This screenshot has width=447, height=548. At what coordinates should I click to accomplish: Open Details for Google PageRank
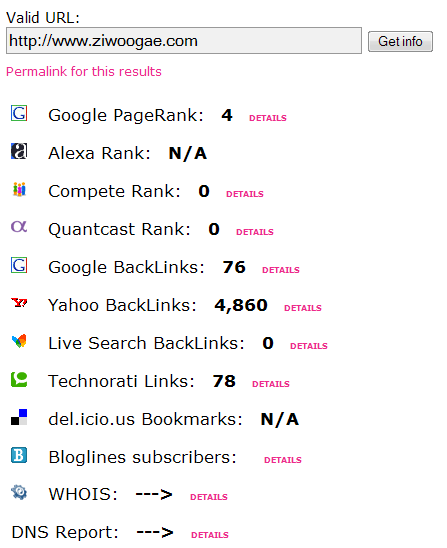click(x=268, y=118)
